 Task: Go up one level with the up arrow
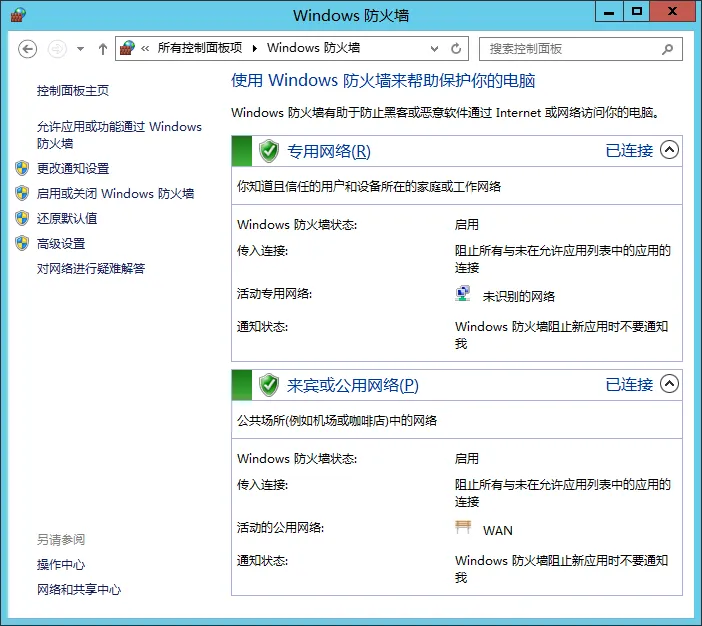tap(103, 49)
